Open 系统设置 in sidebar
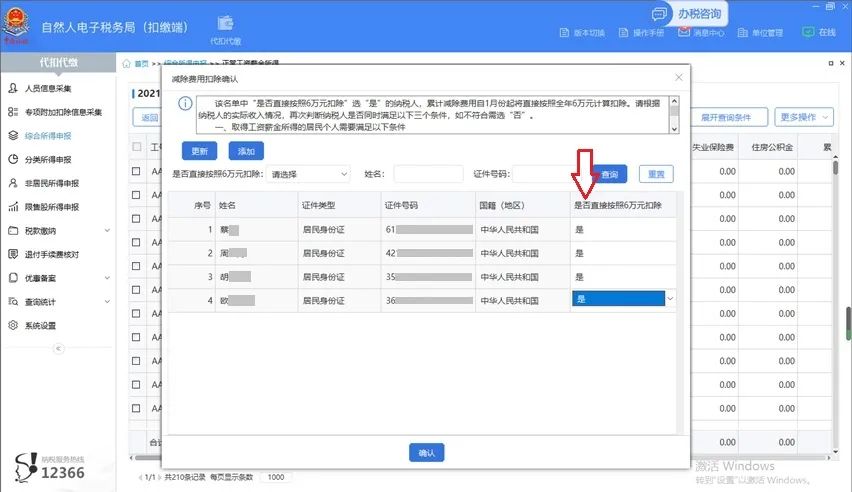The width and height of the screenshot is (852, 492). click(x=40, y=325)
